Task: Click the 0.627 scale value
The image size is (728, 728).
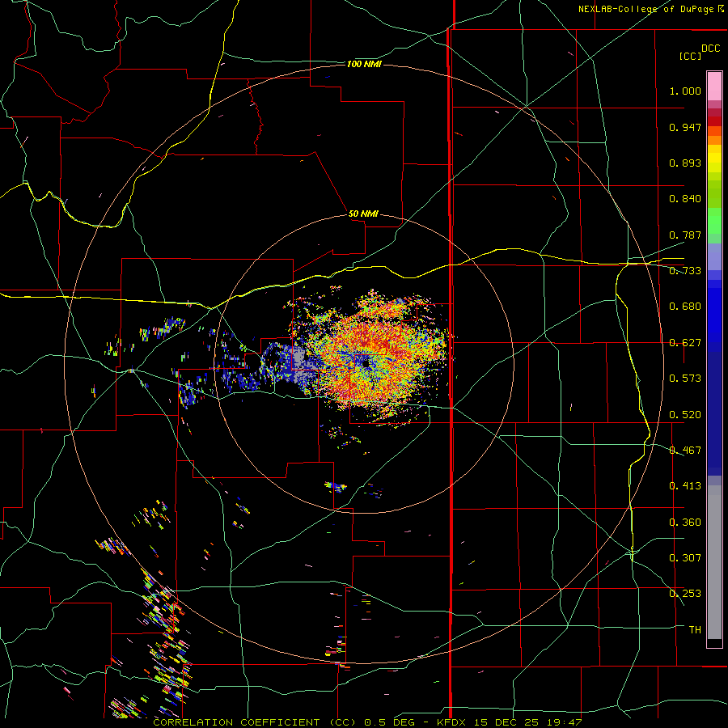Action: pos(685,343)
